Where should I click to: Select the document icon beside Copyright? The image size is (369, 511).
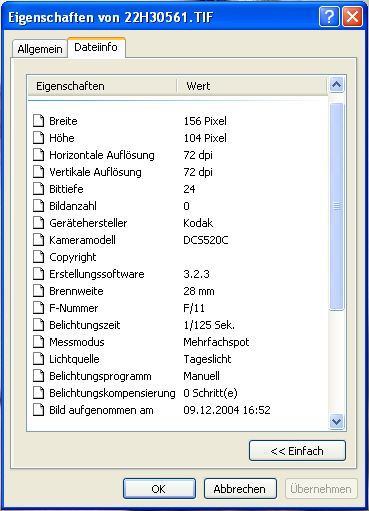[39, 257]
